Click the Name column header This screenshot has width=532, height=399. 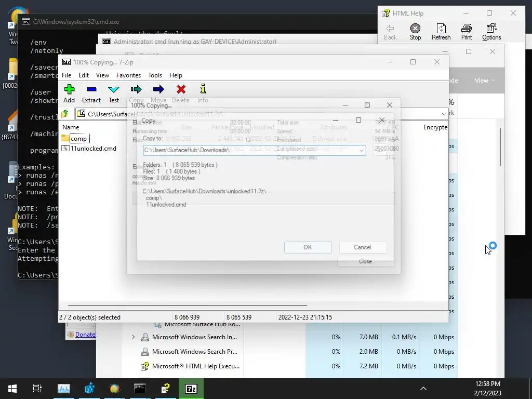71,127
